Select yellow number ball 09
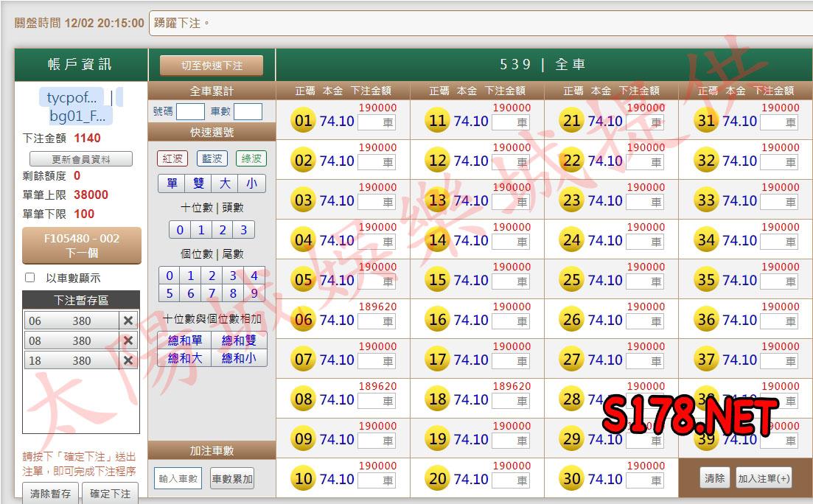This screenshot has height=504, width=813. click(x=304, y=439)
